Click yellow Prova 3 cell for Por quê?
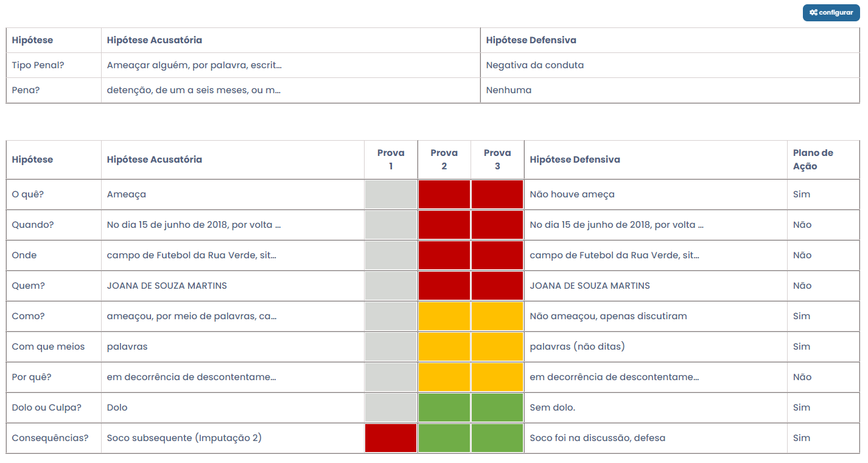The height and width of the screenshot is (463, 868). point(497,377)
